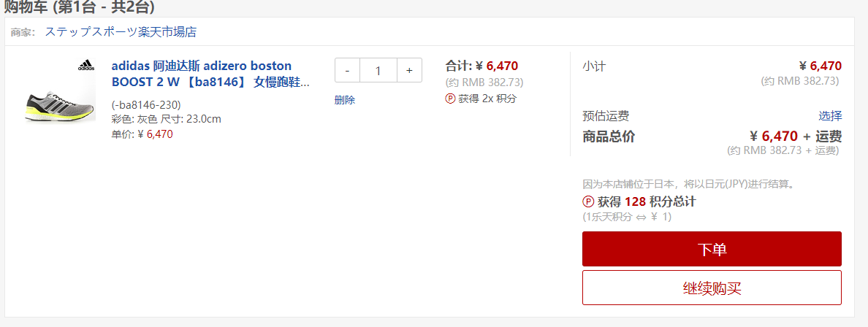The image size is (868, 327).
Task: Click the points icon beside 获得 128 积分总计
Action: [588, 201]
